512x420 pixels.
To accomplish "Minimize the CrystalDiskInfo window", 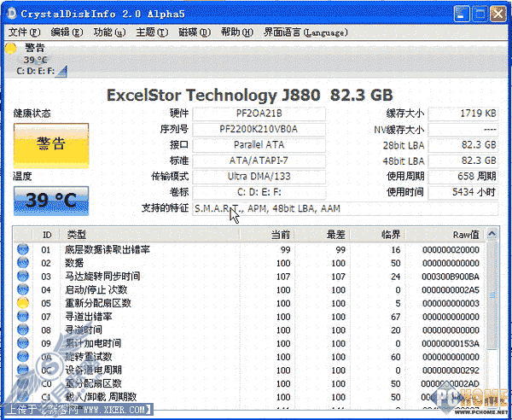I will click(x=462, y=14).
